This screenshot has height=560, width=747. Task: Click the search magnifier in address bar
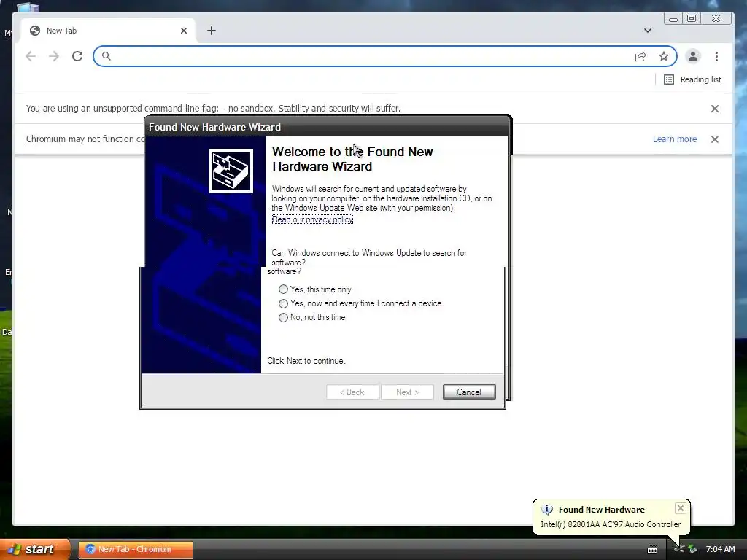pyautogui.click(x=107, y=56)
